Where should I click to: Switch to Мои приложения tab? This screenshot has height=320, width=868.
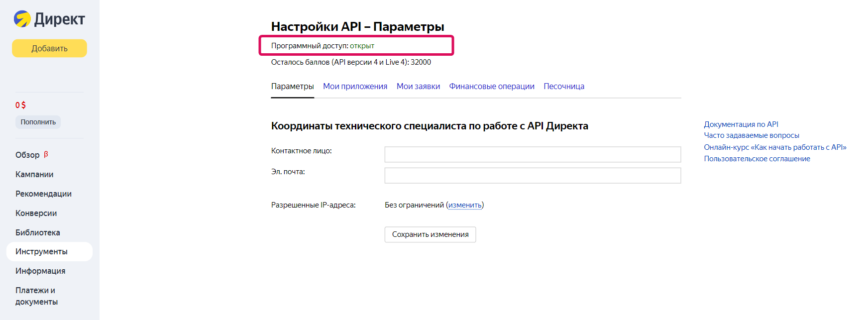355,86
